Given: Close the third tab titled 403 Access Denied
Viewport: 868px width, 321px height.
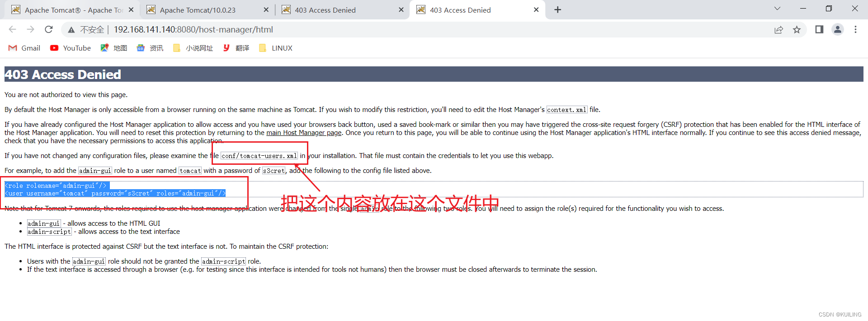Looking at the screenshot, I should 401,10.
